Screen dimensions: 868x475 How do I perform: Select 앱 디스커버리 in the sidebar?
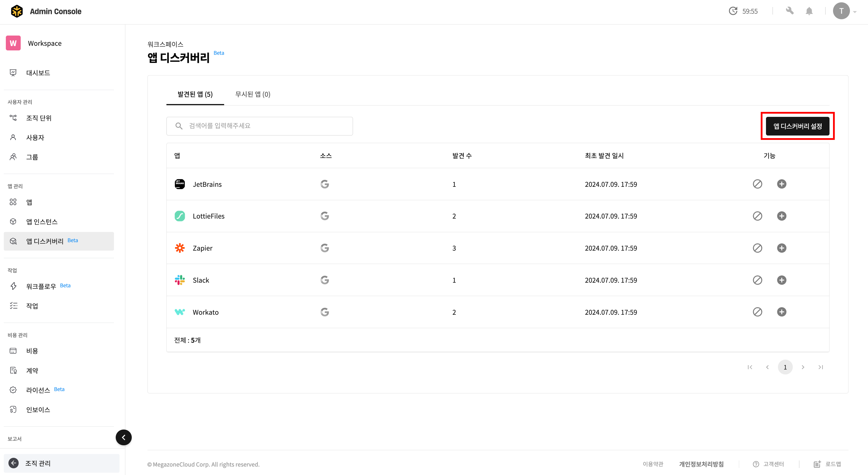59,241
